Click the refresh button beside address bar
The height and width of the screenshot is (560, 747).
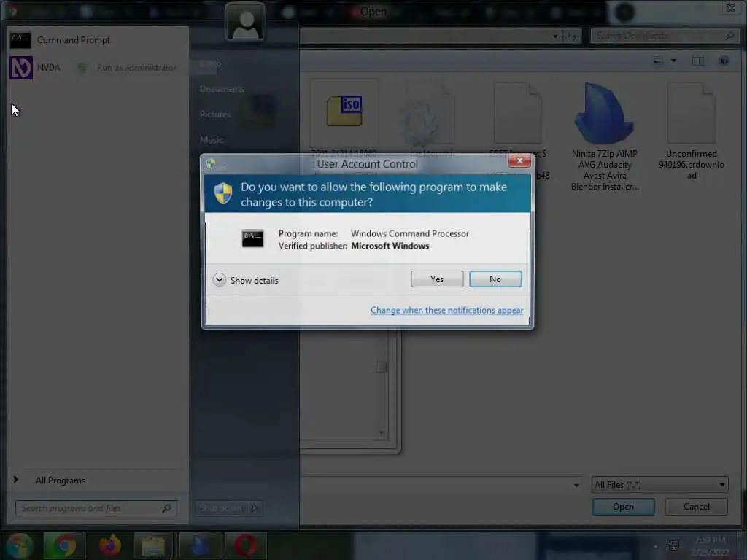click(x=572, y=36)
